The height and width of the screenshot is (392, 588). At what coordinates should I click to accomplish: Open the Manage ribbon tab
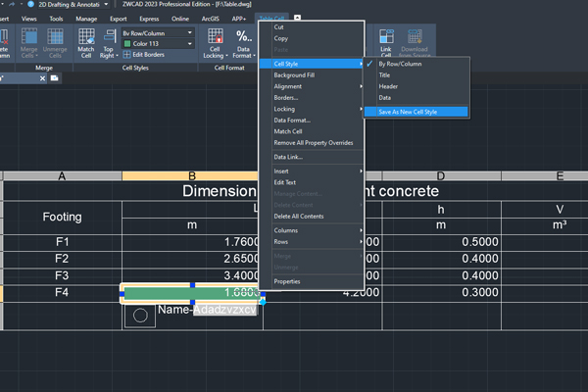tap(86, 19)
